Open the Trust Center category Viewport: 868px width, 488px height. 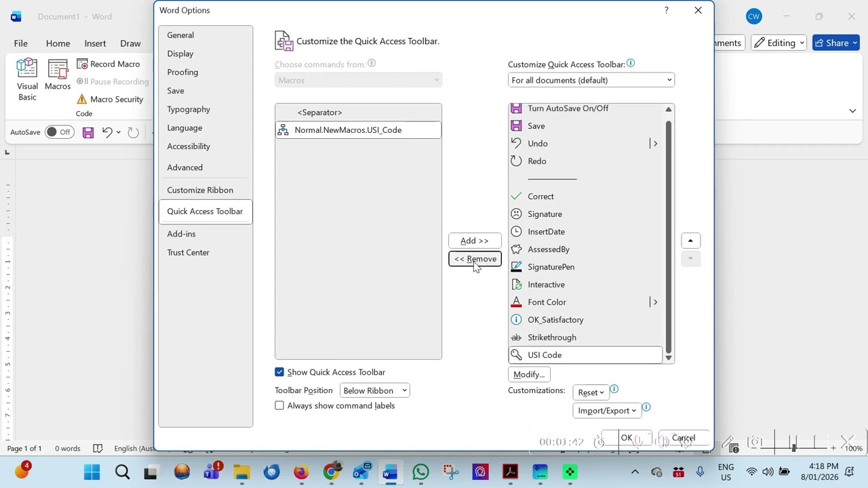[x=205, y=252]
